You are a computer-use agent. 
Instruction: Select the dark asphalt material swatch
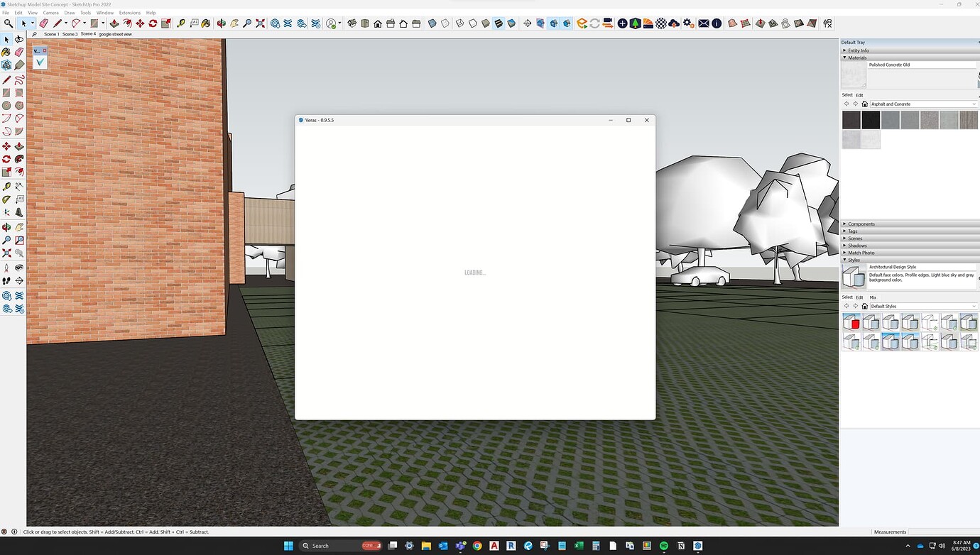871,119
